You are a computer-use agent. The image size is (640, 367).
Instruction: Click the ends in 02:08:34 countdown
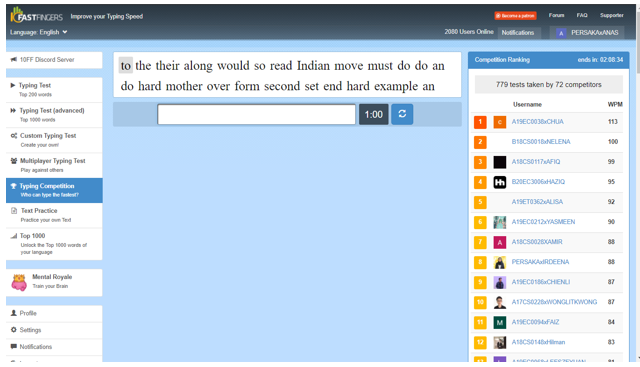(x=600, y=60)
